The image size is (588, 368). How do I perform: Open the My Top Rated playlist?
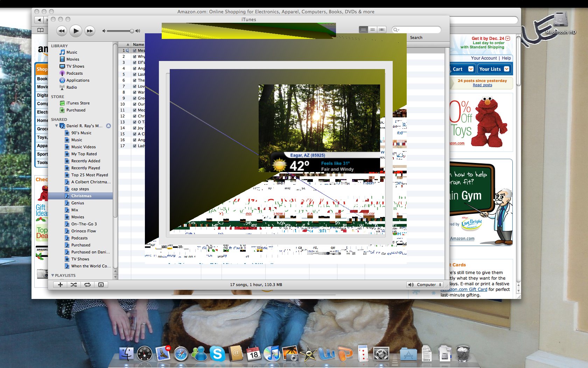point(84,154)
